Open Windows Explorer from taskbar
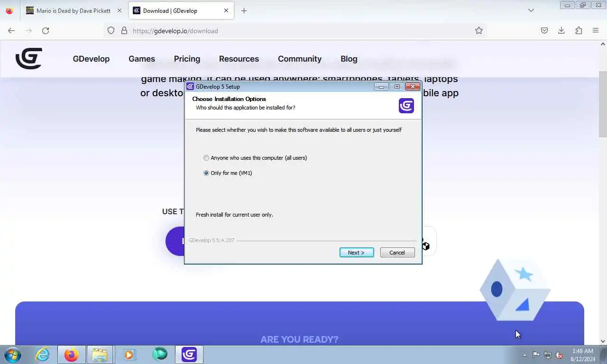This screenshot has height=364, width=607. 100,355
